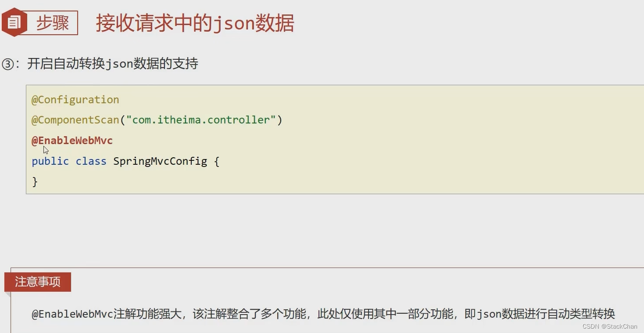Click the bold @EnableWebMvc annotation in code

72,141
